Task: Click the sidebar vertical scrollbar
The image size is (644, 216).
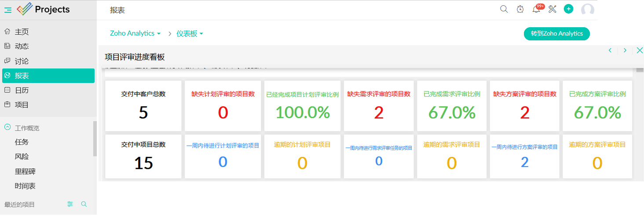Action: pyautogui.click(x=95, y=139)
